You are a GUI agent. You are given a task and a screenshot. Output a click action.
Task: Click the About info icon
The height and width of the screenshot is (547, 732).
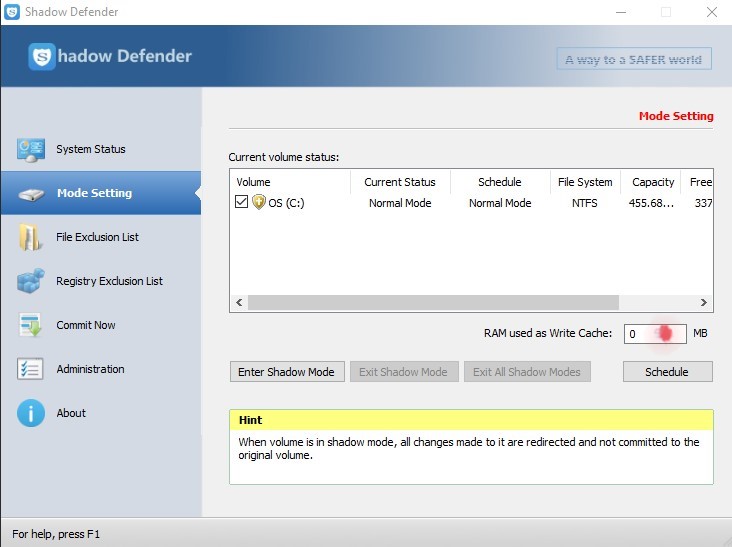[31, 413]
